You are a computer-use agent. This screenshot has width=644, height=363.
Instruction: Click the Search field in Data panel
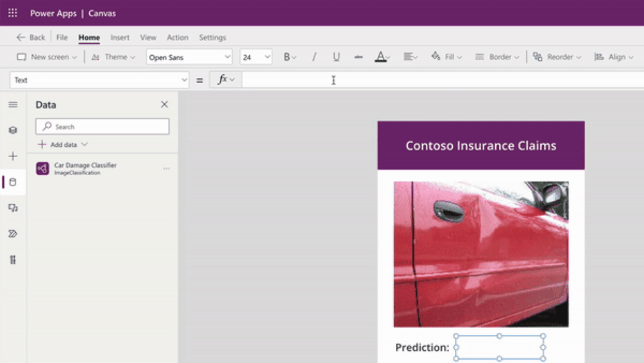(103, 126)
